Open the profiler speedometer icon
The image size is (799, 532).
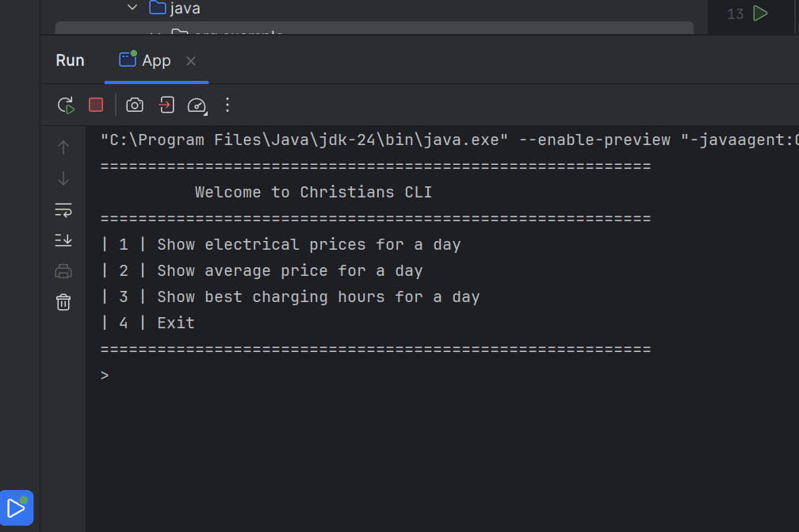click(197, 105)
